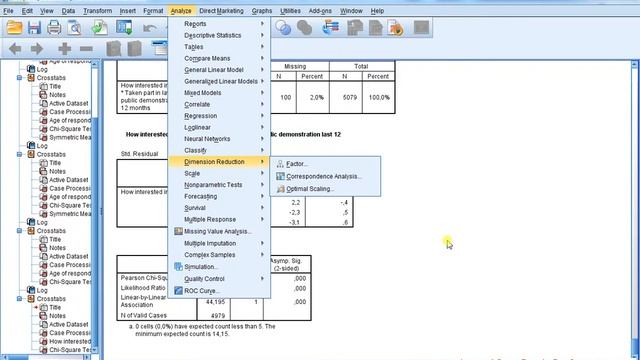Click the grey square designate window icon

pos(421,28)
